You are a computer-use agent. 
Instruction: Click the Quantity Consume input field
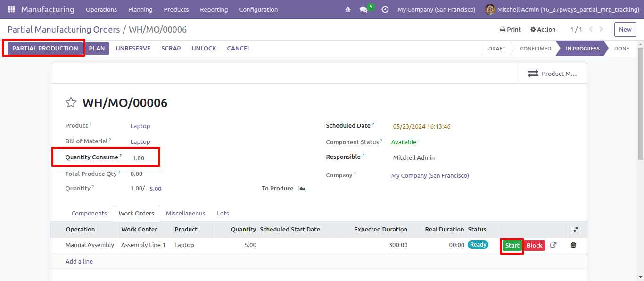pyautogui.click(x=144, y=158)
